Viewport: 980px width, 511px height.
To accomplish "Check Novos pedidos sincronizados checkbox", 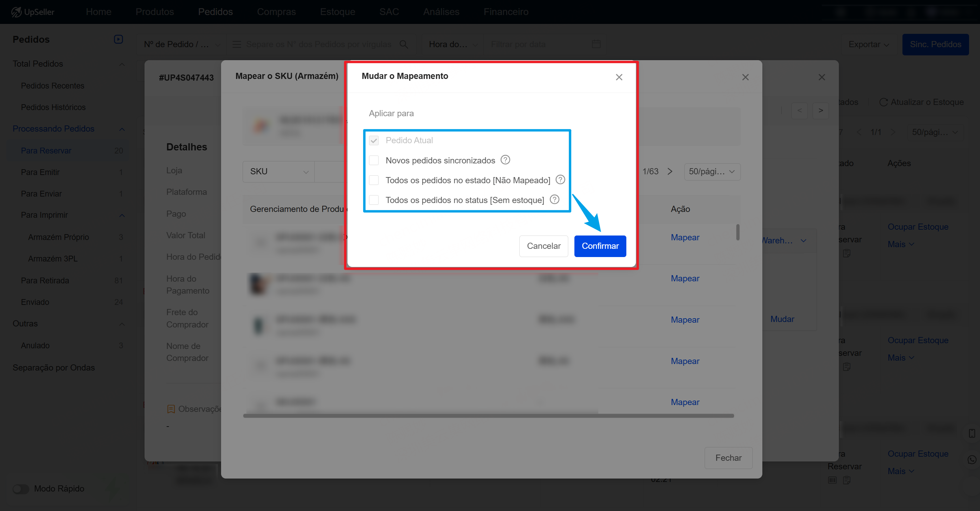I will 374,160.
